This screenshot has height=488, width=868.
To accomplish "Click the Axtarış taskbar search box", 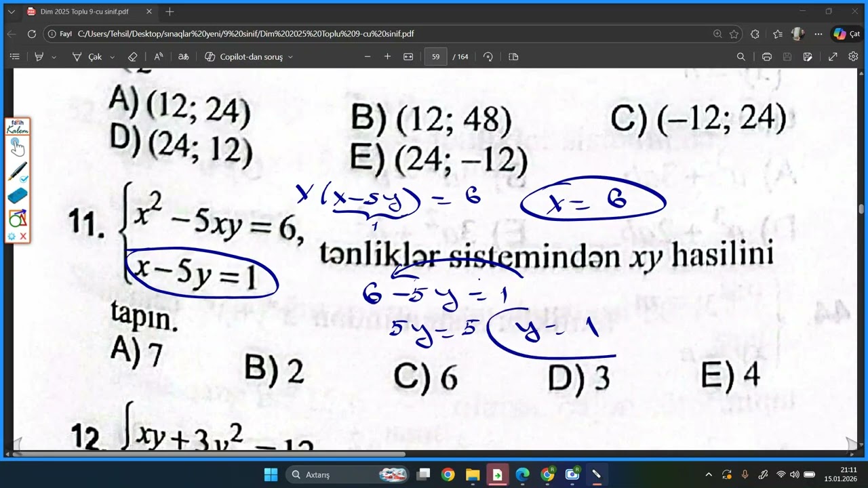I will pos(349,474).
